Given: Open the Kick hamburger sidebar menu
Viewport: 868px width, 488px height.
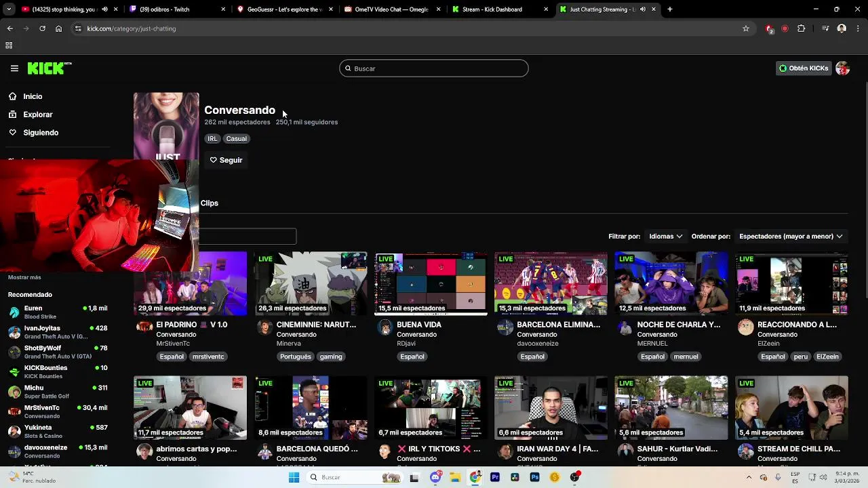Looking at the screenshot, I should point(14,68).
